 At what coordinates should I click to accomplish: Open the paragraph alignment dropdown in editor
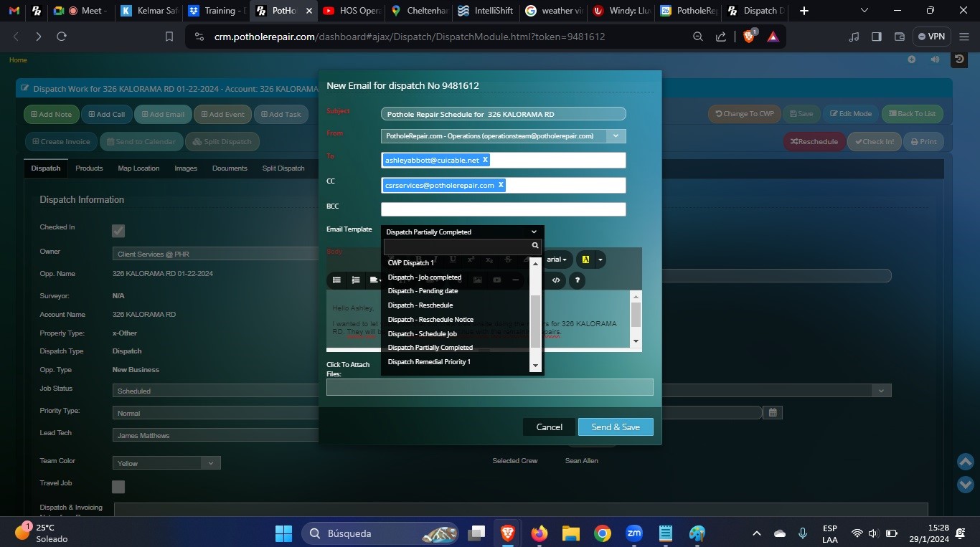tap(375, 280)
